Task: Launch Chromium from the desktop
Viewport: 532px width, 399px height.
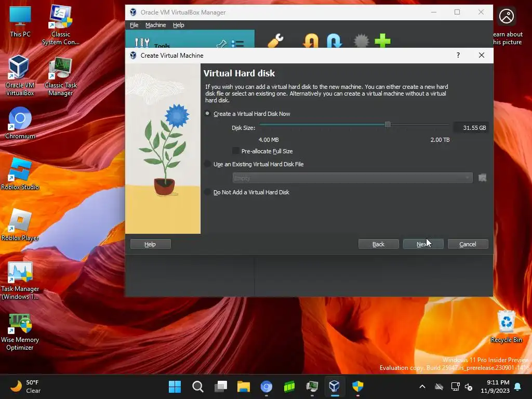Action: point(20,123)
